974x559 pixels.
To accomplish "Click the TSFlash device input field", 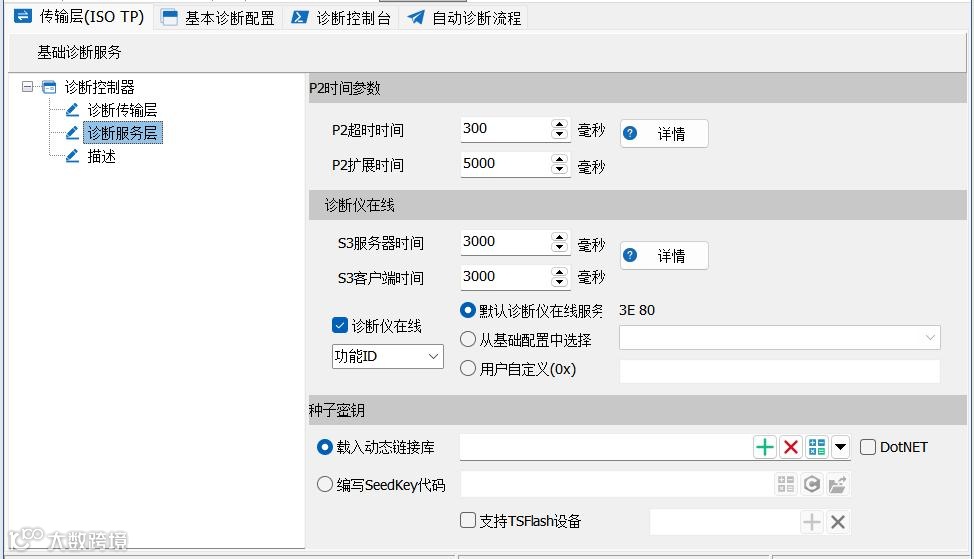I will coord(725,522).
